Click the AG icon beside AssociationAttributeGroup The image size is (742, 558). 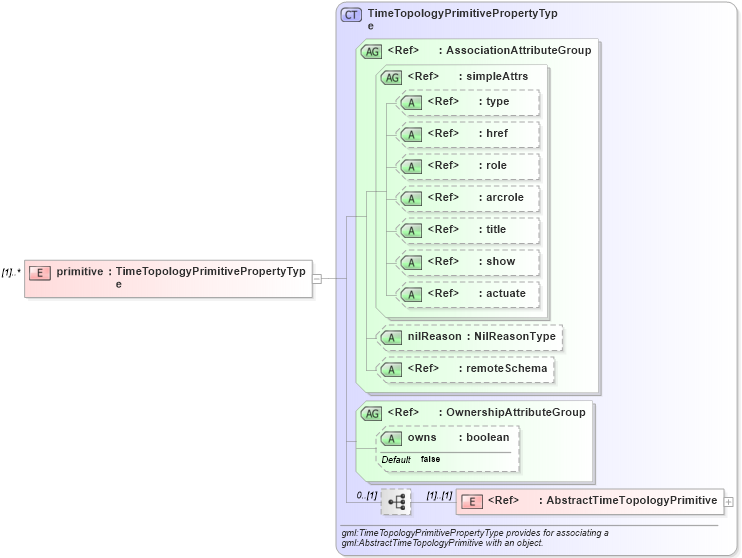coord(371,52)
